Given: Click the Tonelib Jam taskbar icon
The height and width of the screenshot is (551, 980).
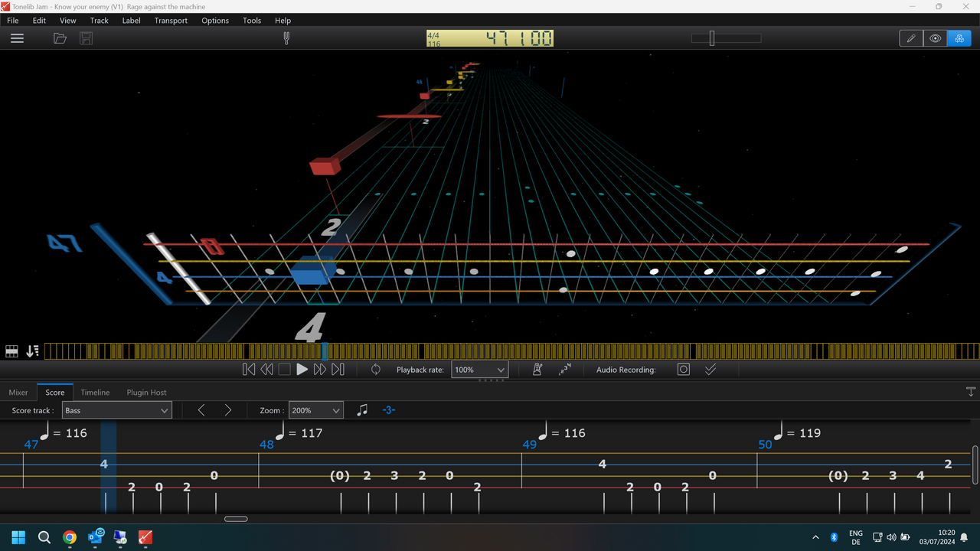Looking at the screenshot, I should point(145,537).
